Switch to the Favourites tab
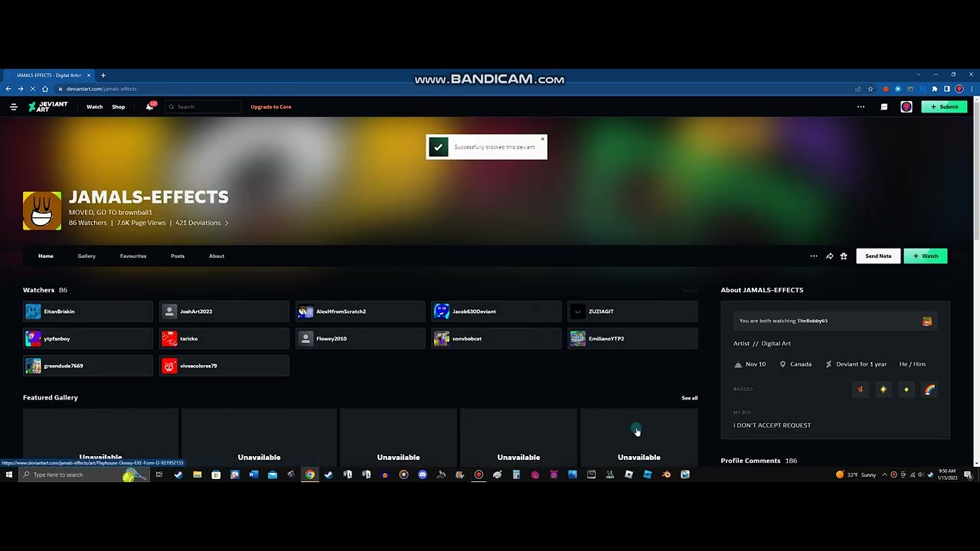980x551 pixels. [133, 256]
